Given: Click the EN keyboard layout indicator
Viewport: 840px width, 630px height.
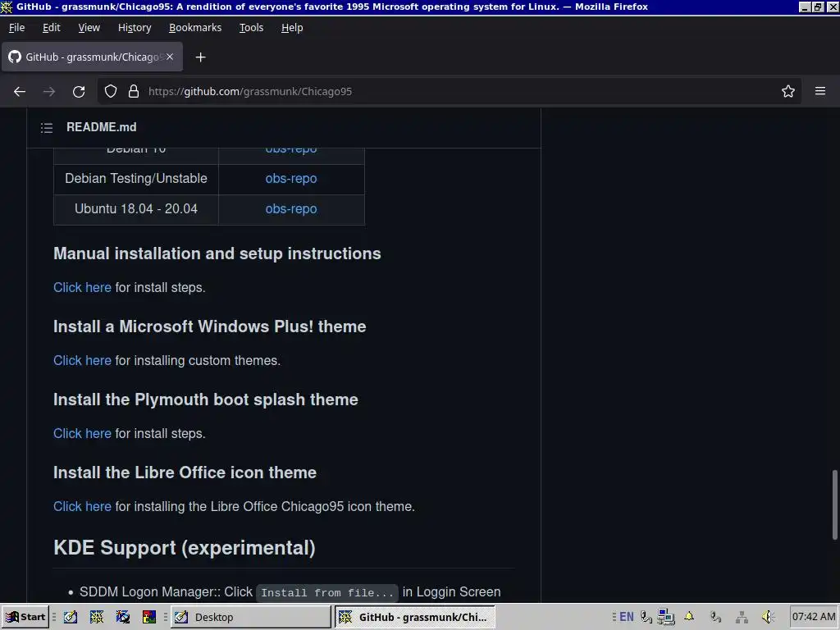Looking at the screenshot, I should pyautogui.click(x=626, y=617).
